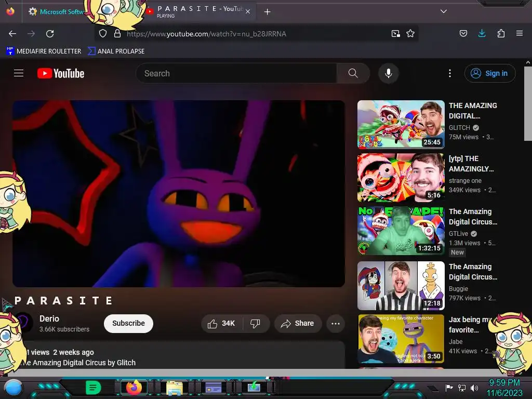Open the tracking protection shield icon
This screenshot has height=399, width=532.
103,33
